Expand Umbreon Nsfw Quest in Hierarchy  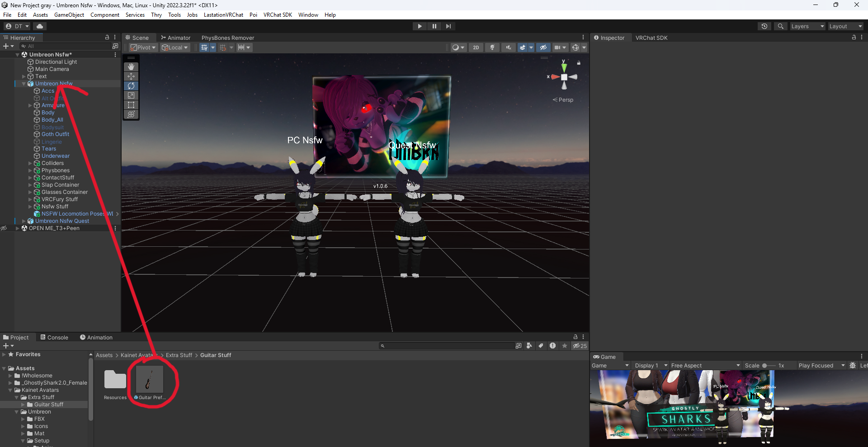coord(24,221)
